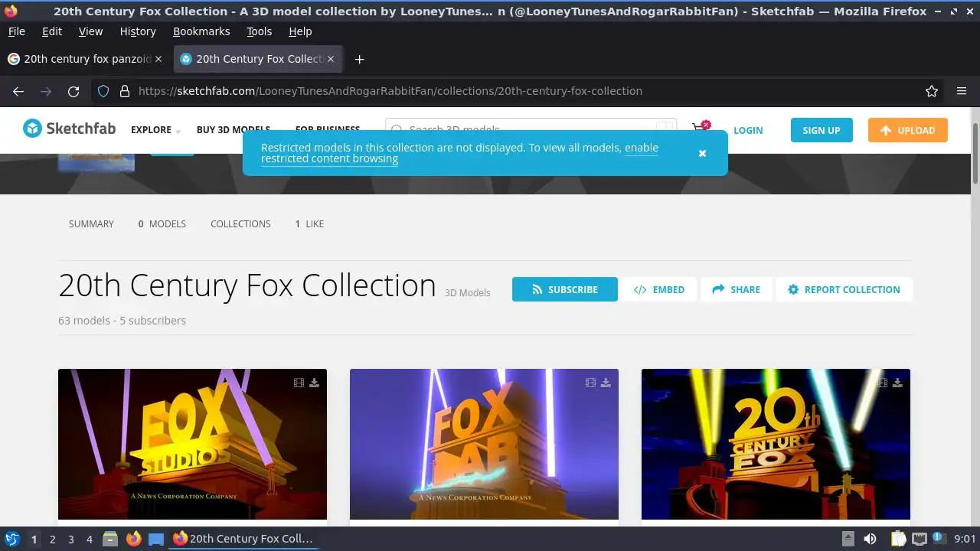Viewport: 980px width, 551px height.
Task: Switch to workspace 3
Action: [x=70, y=539]
